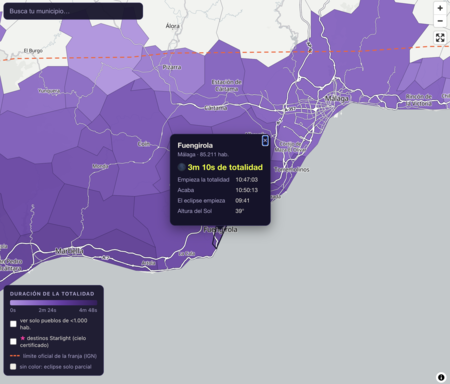Click the 'Fuengirola' popup title

coord(195,145)
